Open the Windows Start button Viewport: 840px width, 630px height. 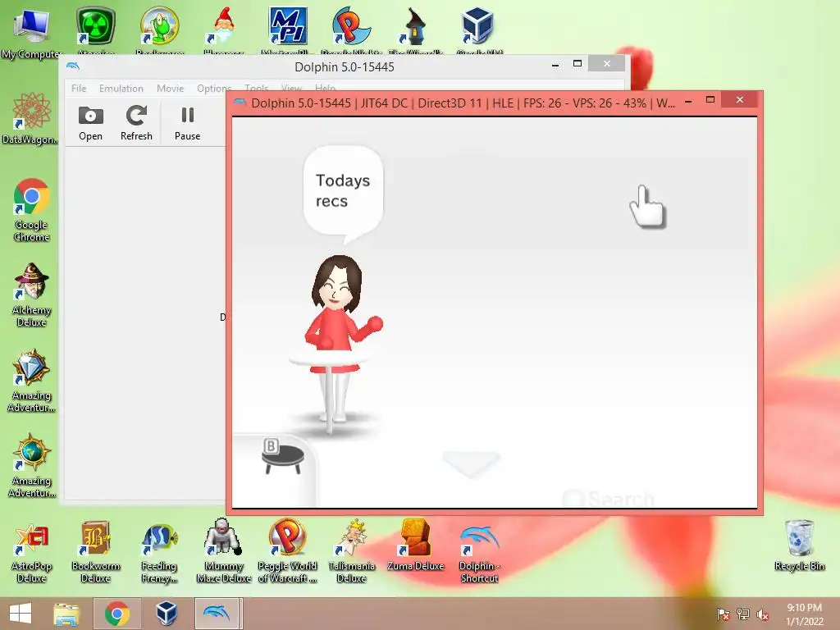21,614
